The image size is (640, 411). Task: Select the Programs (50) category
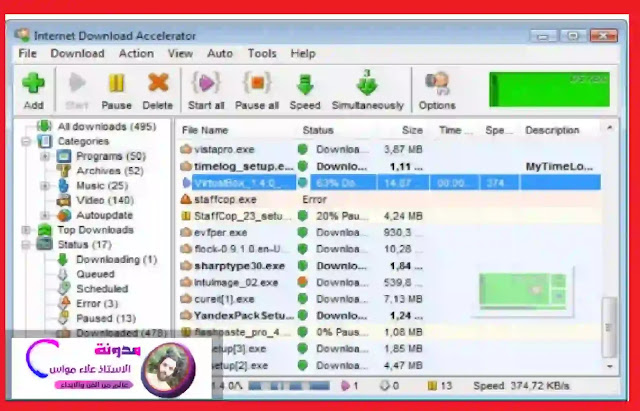tap(111, 156)
